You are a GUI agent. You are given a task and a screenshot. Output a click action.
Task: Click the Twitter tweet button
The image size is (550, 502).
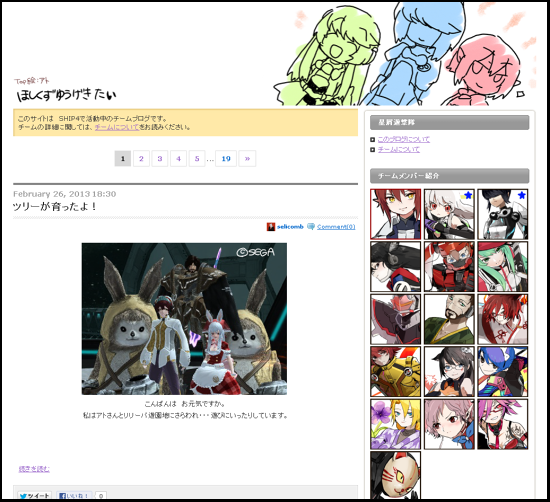[35, 496]
